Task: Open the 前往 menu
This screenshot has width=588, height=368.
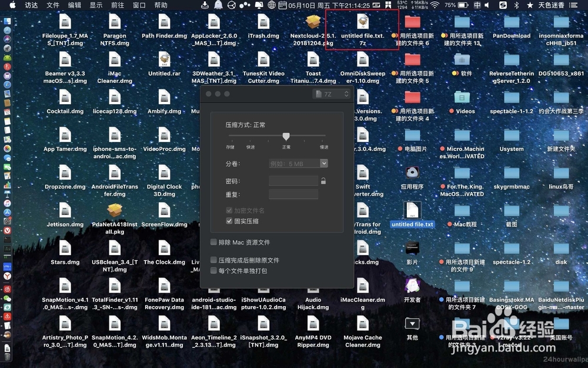Action: pyautogui.click(x=118, y=5)
